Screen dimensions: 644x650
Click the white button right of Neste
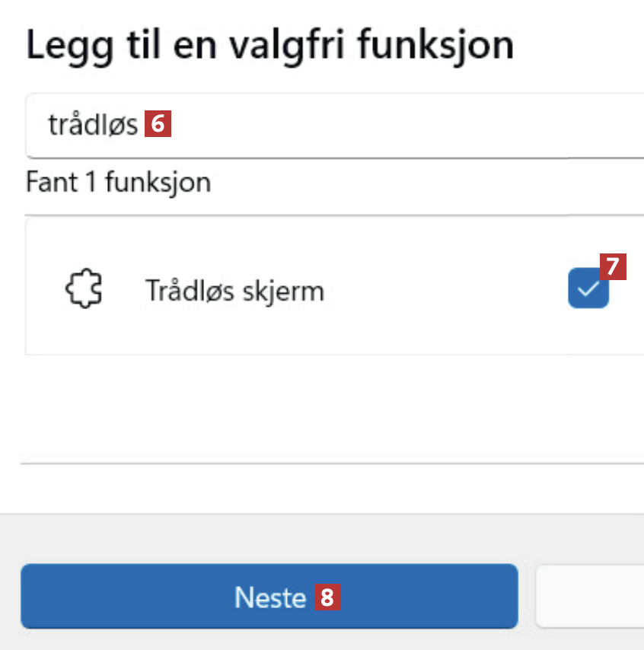[590, 596]
